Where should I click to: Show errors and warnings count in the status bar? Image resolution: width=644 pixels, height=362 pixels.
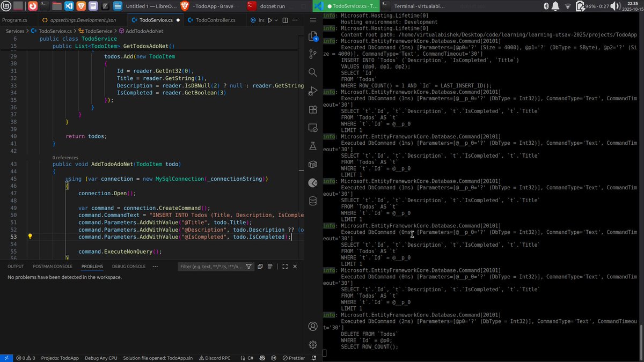[x=25, y=358]
